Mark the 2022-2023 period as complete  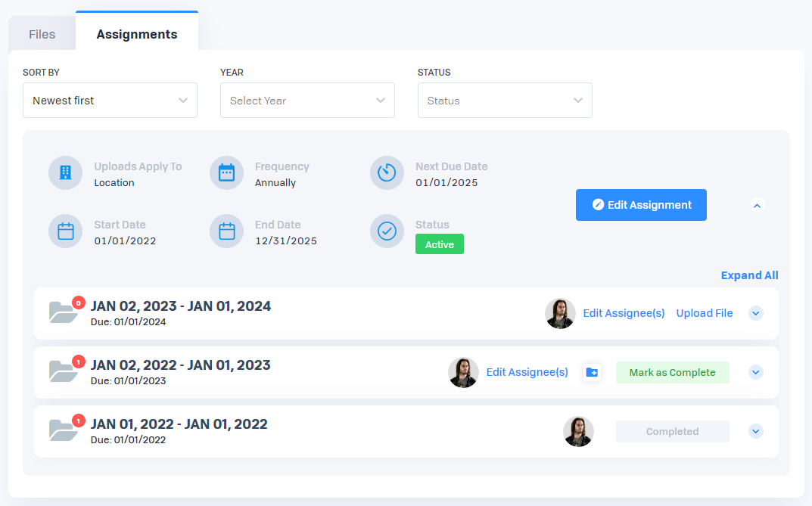coord(672,372)
